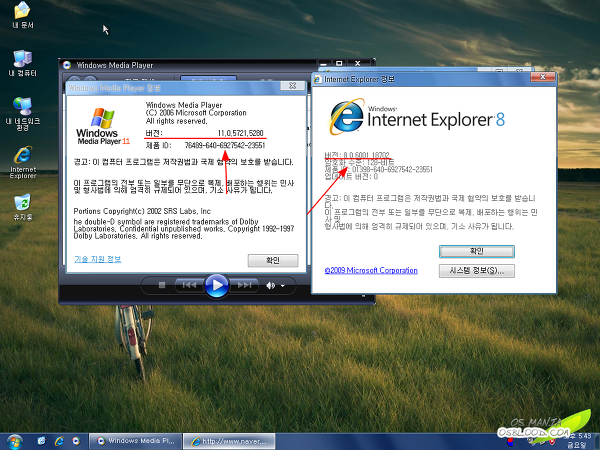Select the highlighted tab in Media Player toolbar
The width and height of the screenshot is (600, 450).
[209, 78]
